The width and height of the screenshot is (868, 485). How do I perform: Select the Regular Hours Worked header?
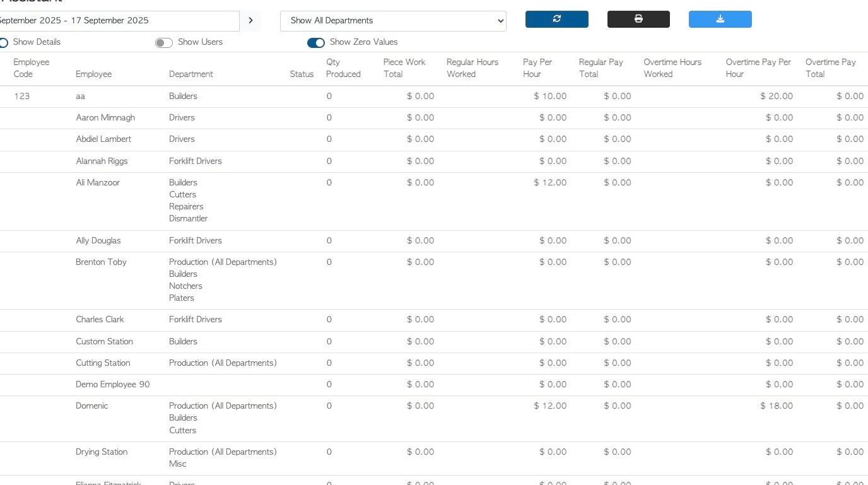point(472,68)
